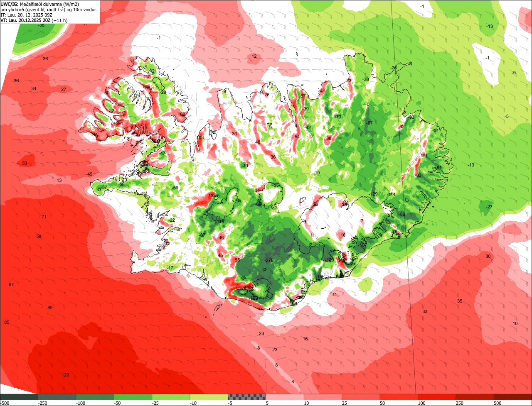Click the '-67' value on the map
This screenshot has width=532, height=406.
coord(369,123)
